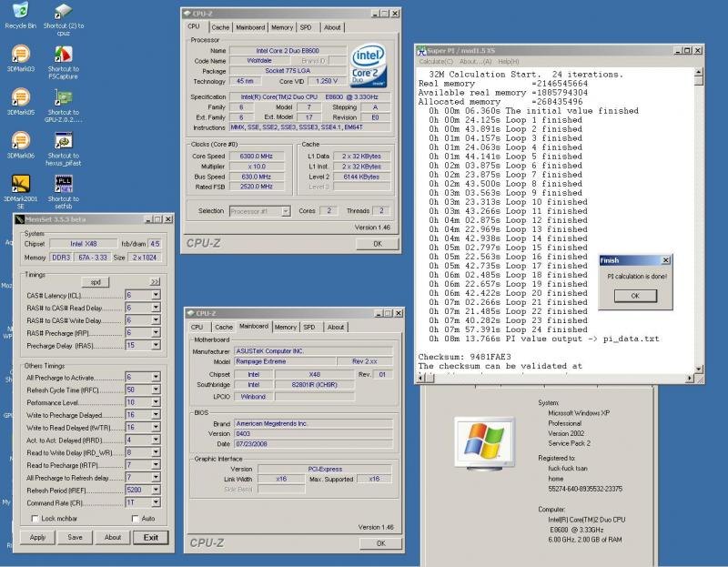Click OK in the Finish dialog
This screenshot has width=728, height=567.
(x=635, y=296)
